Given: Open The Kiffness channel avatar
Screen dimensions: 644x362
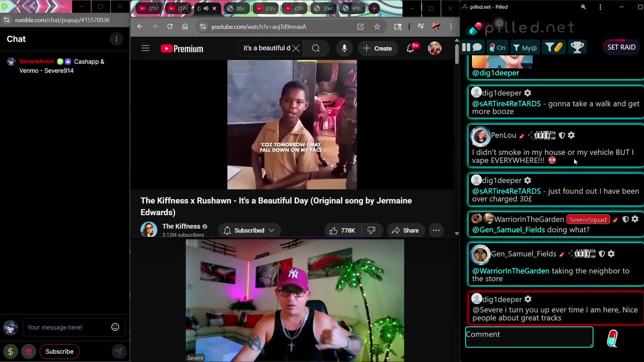Looking at the screenshot, I should point(149,229).
